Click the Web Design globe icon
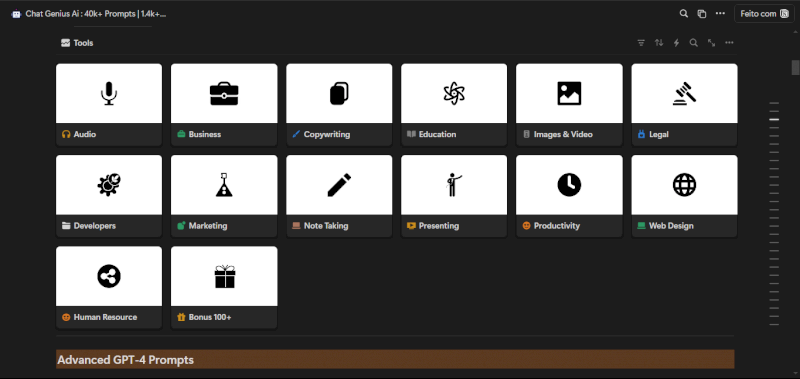The image size is (800, 379). [684, 185]
